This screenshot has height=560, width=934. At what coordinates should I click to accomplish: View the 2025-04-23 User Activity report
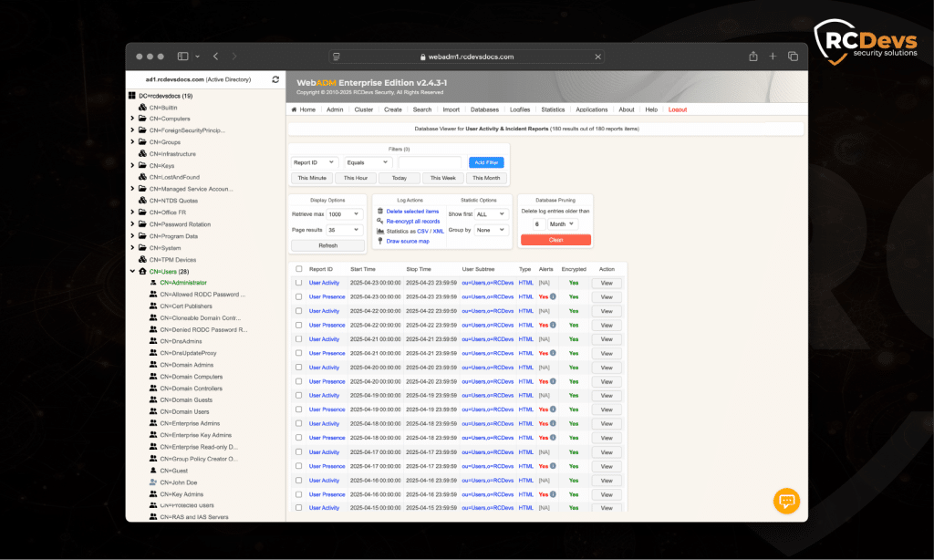coord(607,283)
